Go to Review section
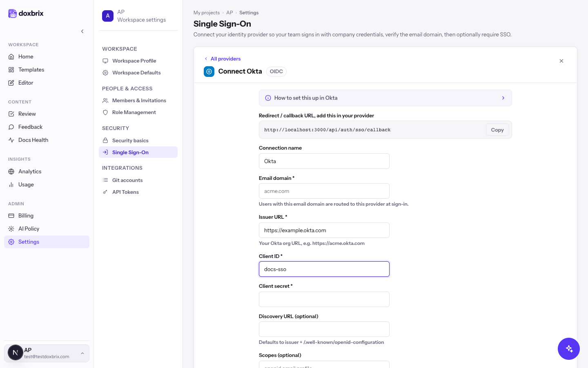588x368 pixels. (x=47, y=114)
